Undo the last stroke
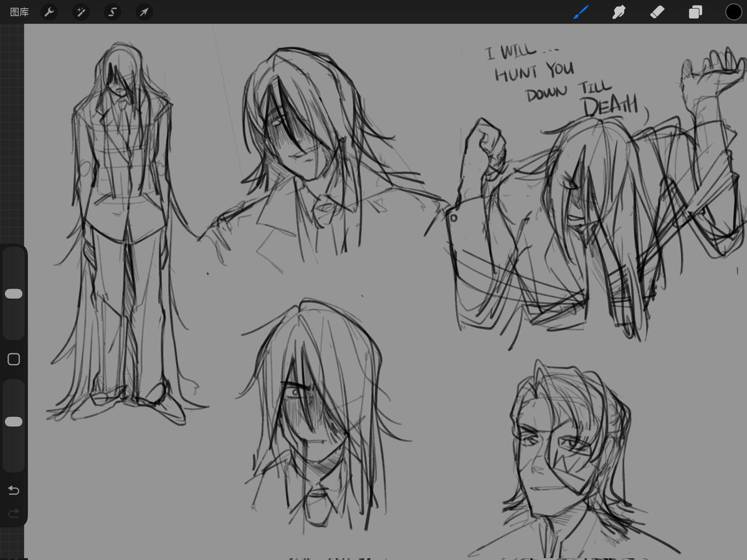The height and width of the screenshot is (560, 747). [x=14, y=490]
